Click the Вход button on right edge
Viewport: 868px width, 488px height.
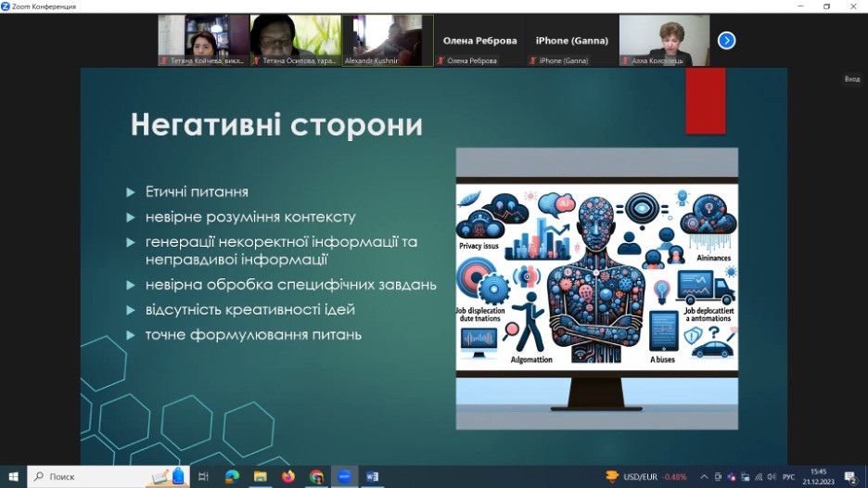point(852,79)
